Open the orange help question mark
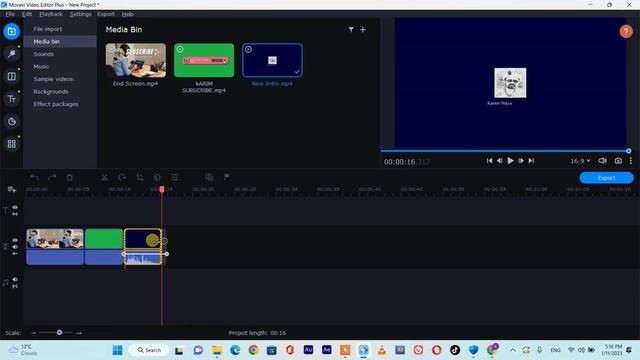Screen dimensions: 640x360 pos(626,31)
